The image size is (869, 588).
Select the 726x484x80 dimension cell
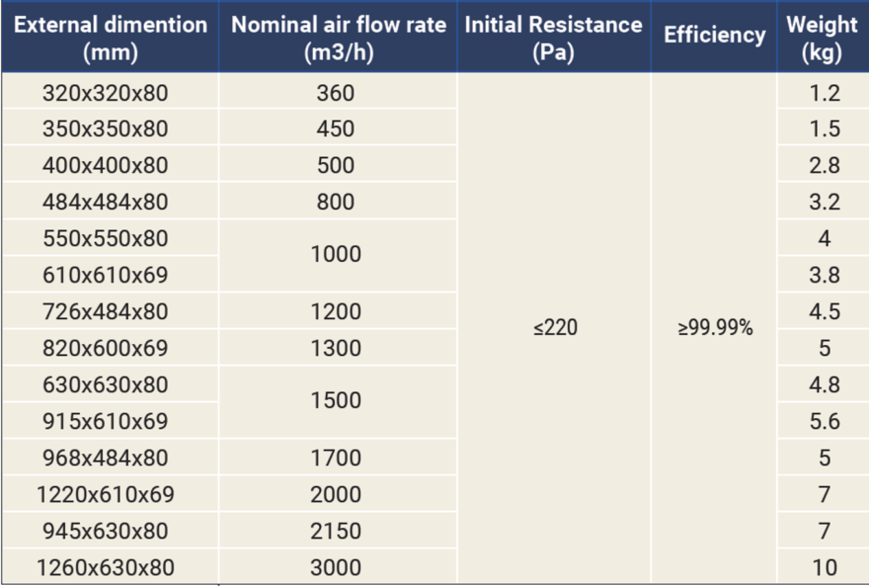pos(106,311)
